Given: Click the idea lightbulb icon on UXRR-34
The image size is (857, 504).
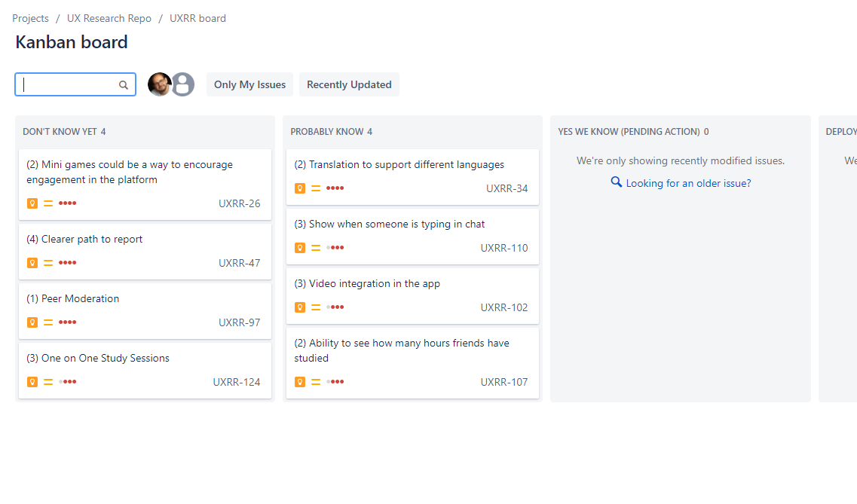Looking at the screenshot, I should 299,188.
